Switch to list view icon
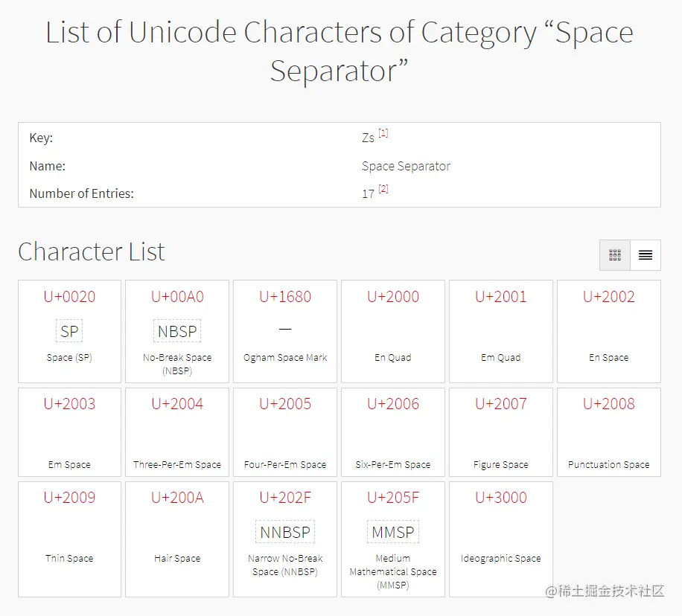The width and height of the screenshot is (682, 616). 646,255
